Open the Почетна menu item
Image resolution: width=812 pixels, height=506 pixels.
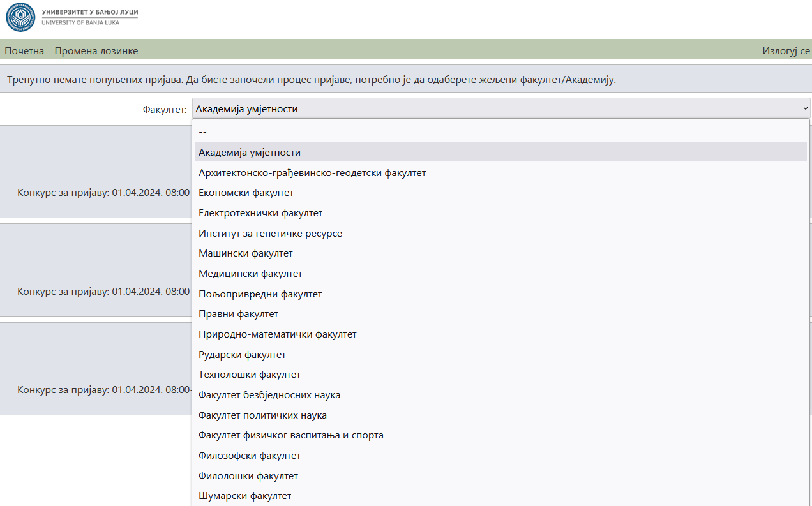pyautogui.click(x=24, y=51)
